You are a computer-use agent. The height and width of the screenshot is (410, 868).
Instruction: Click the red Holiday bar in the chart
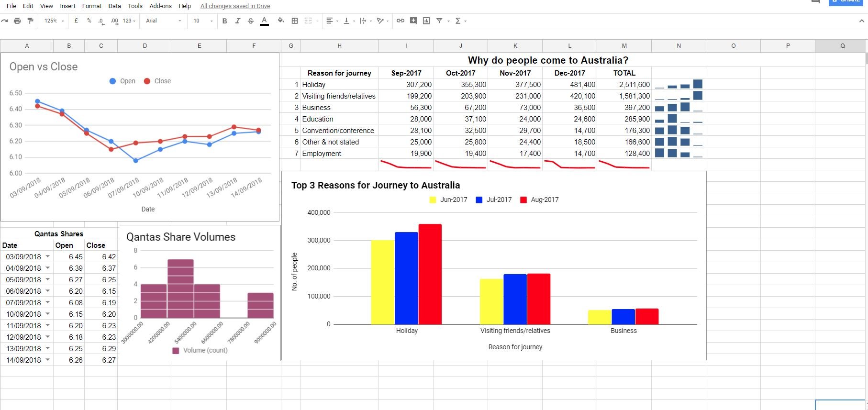[x=430, y=274]
